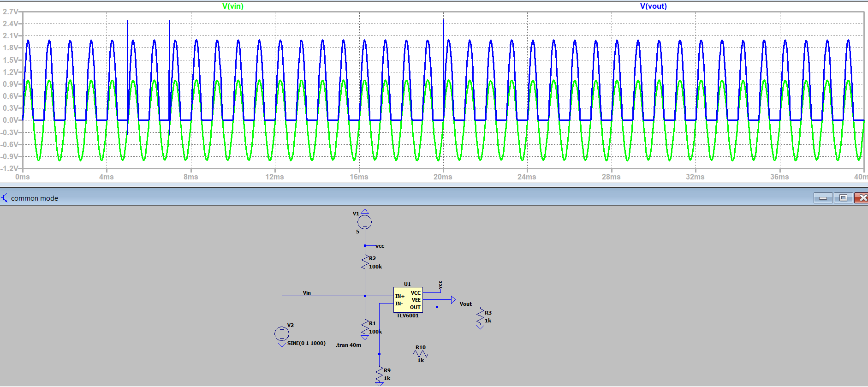This screenshot has height=387, width=868.
Task: Click the TLV6001 part name
Action: (x=408, y=316)
